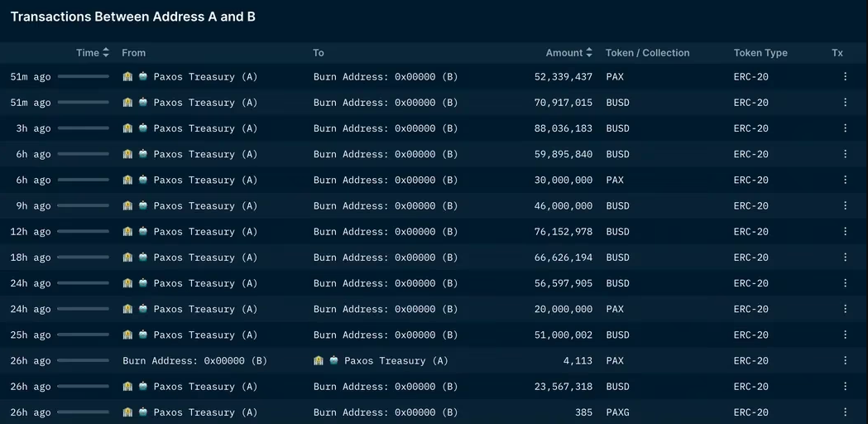This screenshot has width=868, height=424.
Task: Open three-dot menu for 52,339,437 PAX transaction
Action: click(845, 77)
